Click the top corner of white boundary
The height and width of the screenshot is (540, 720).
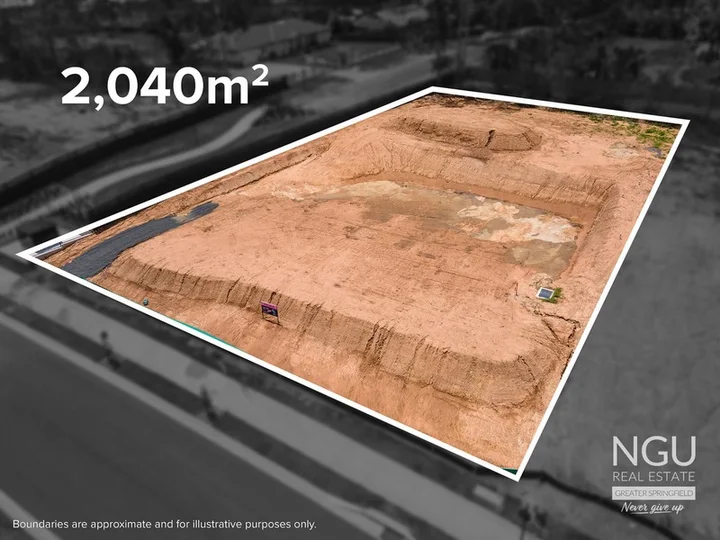tap(433, 90)
